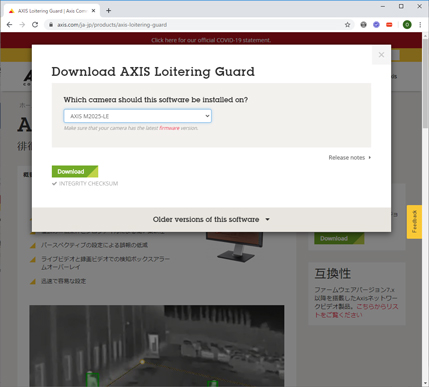Reload the page with refresh icon
Image resolution: width=429 pixels, height=387 pixels.
click(x=35, y=25)
